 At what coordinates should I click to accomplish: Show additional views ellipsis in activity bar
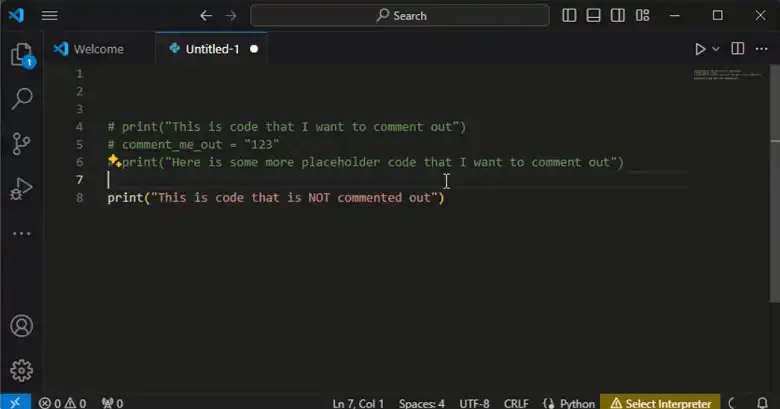pos(21,233)
